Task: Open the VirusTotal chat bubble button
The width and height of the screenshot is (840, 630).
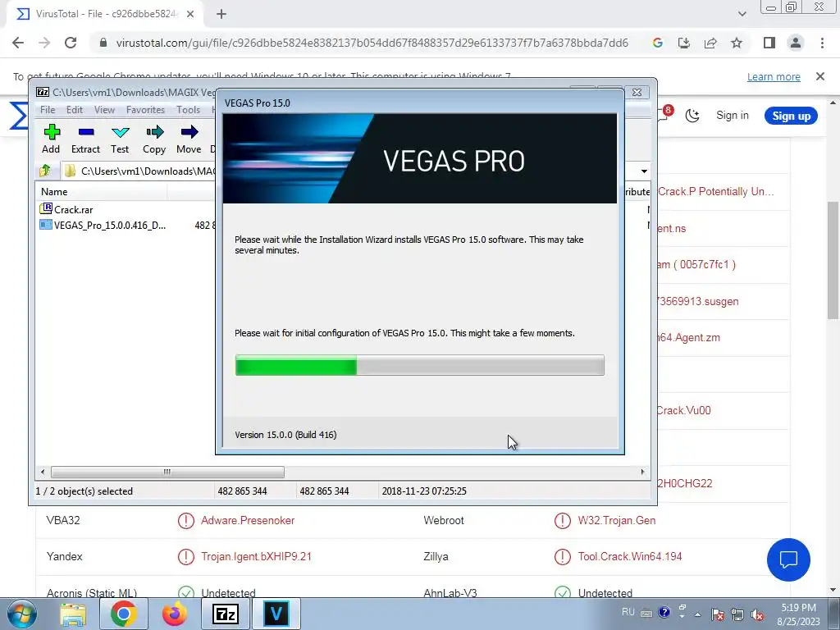Action: (788, 559)
